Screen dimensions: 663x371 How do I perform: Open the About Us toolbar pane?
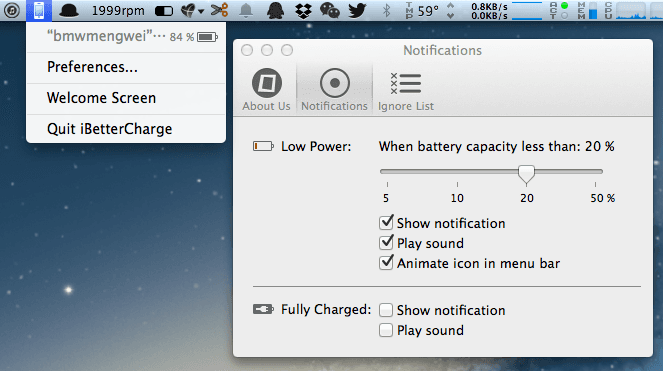point(266,90)
